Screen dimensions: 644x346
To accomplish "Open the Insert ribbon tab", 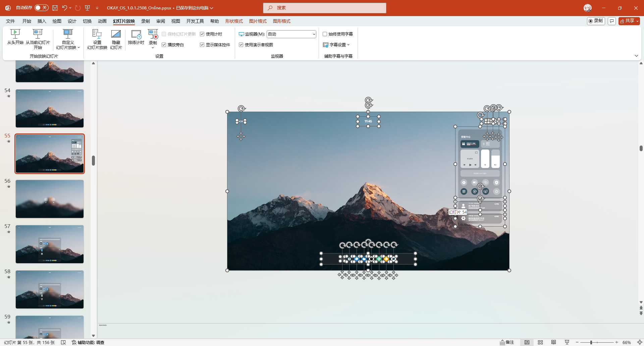I will tap(42, 21).
